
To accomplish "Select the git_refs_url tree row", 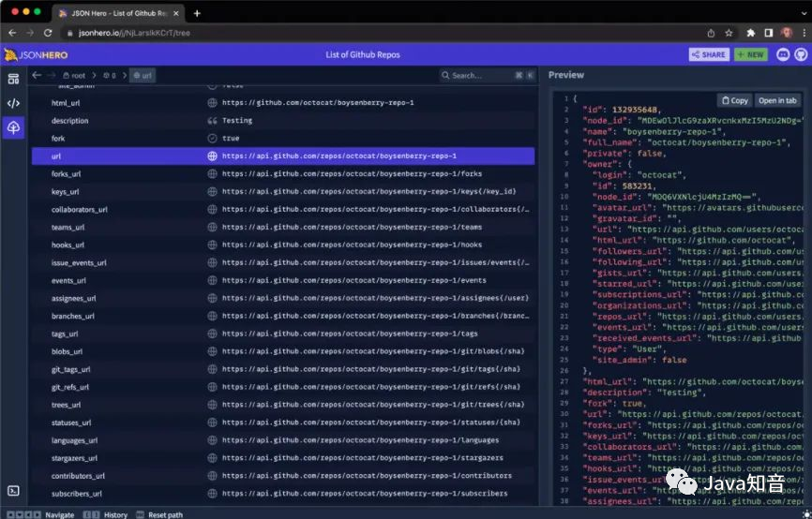I will pyautogui.click(x=283, y=387).
